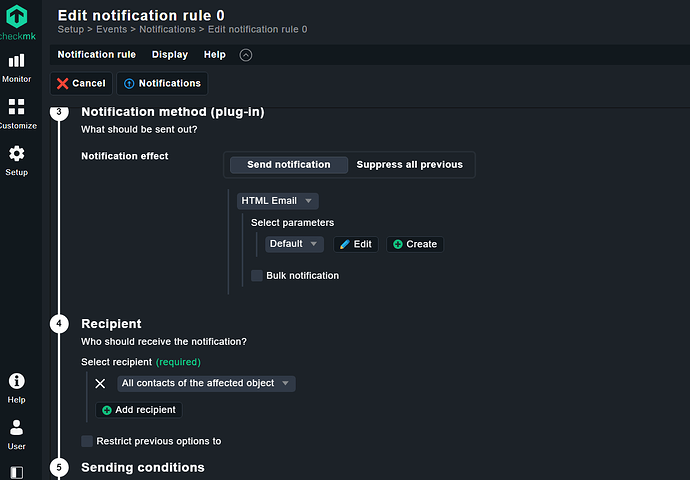Open the Display menu
The image size is (690, 480).
point(169,55)
